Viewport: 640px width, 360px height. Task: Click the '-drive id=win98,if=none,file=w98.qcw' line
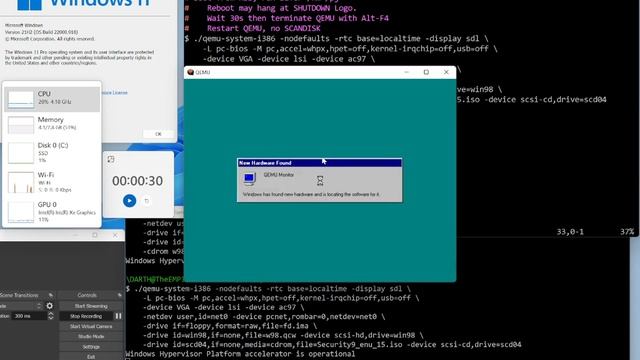pyautogui.click(x=283, y=335)
